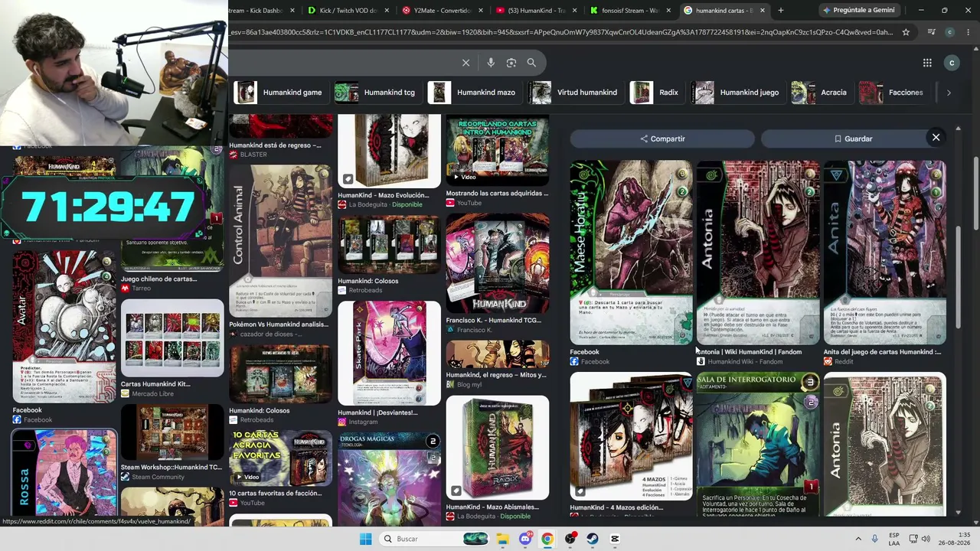980x551 pixels.
Task: Clear the Google search box text
Action: (465, 63)
